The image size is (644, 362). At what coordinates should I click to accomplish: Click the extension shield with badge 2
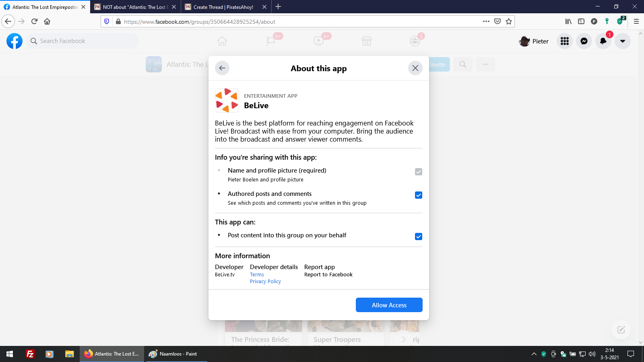click(x=620, y=21)
